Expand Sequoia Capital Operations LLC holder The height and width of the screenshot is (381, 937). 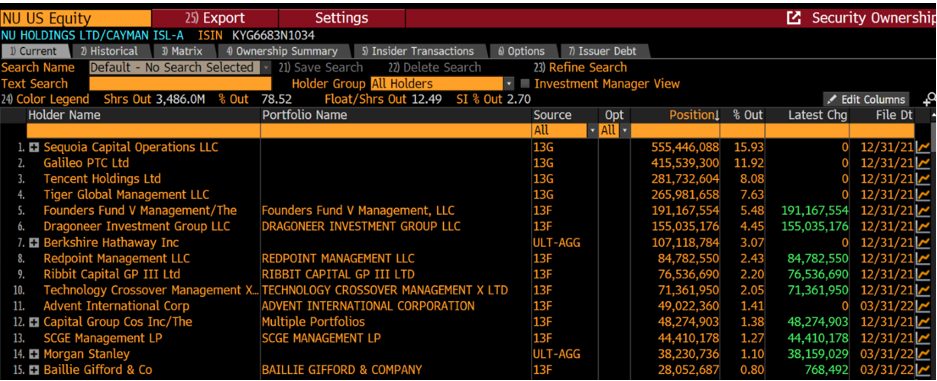[x=34, y=147]
